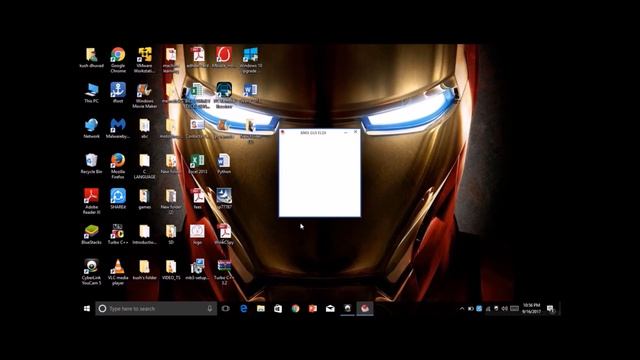Open kush's folder on desktop

pos(144,269)
